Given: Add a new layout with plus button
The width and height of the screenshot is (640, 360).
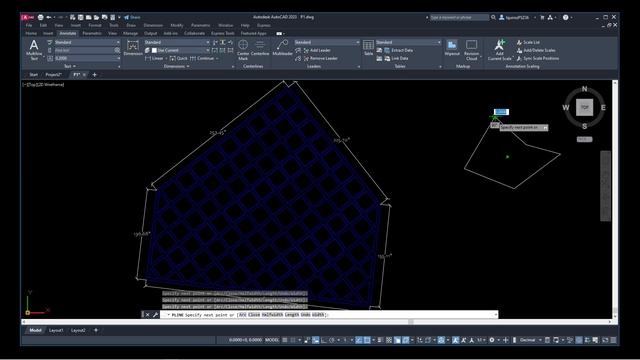Looking at the screenshot, I should tap(96, 330).
